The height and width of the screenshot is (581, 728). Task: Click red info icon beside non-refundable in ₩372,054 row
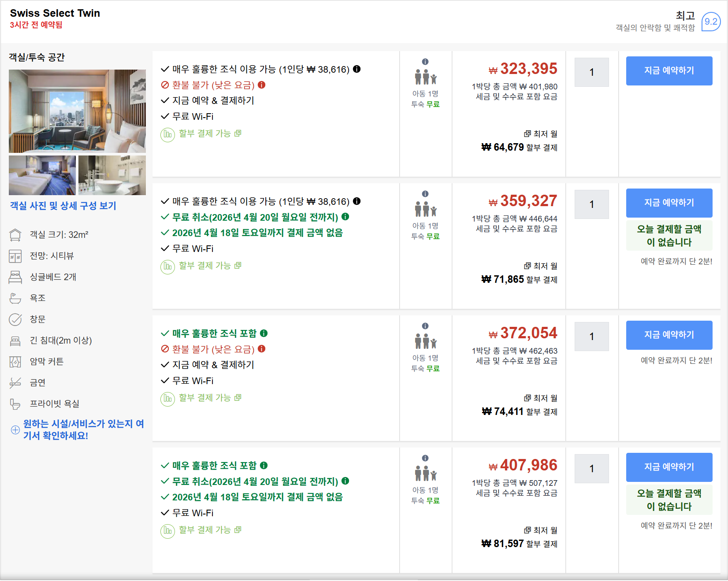[x=262, y=349]
